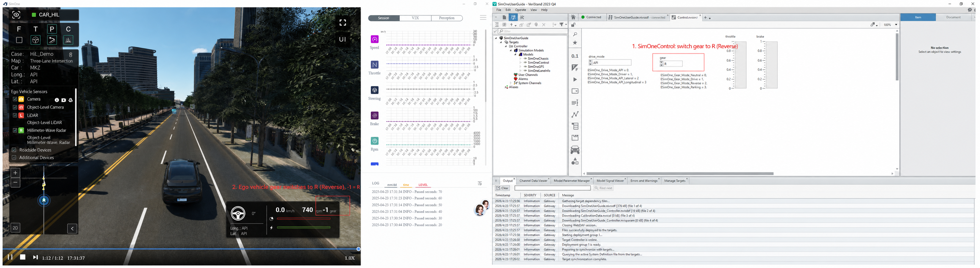Open the magnifier search palette icon
This screenshot has height=268, width=980.
click(x=575, y=34)
